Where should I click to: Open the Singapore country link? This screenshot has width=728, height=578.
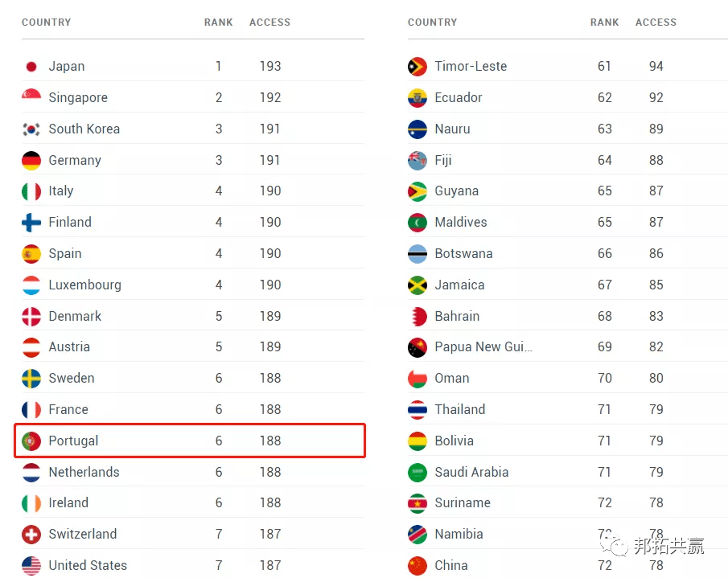78,98
